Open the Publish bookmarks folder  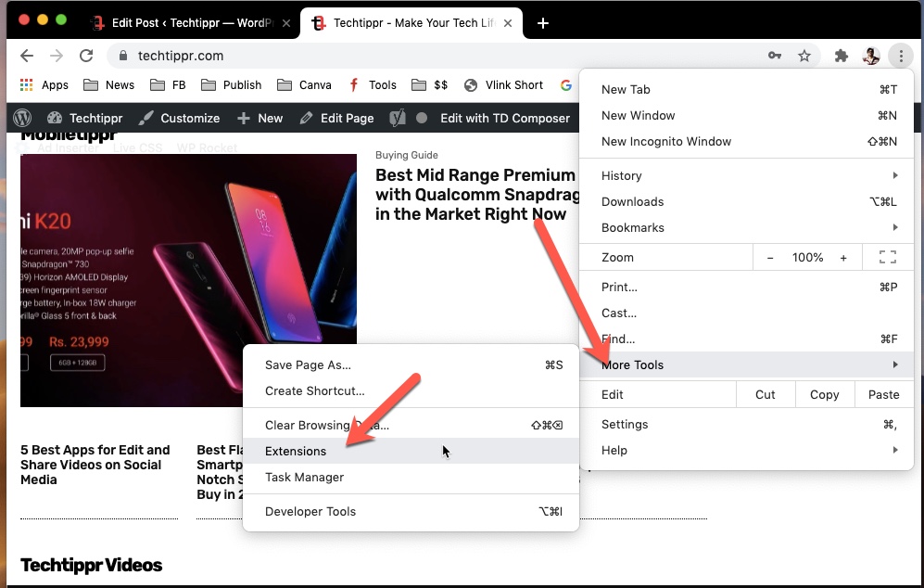(231, 85)
